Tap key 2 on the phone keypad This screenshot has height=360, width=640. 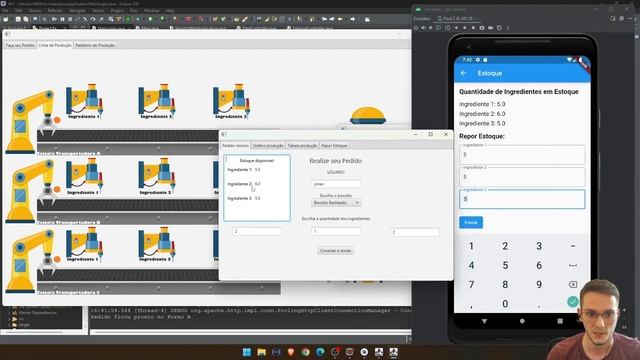click(x=505, y=246)
